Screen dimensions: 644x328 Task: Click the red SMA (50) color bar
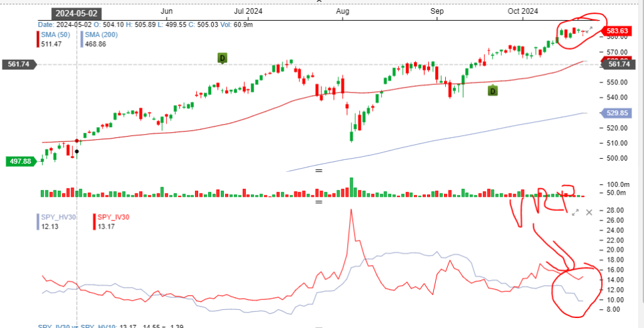point(38,39)
